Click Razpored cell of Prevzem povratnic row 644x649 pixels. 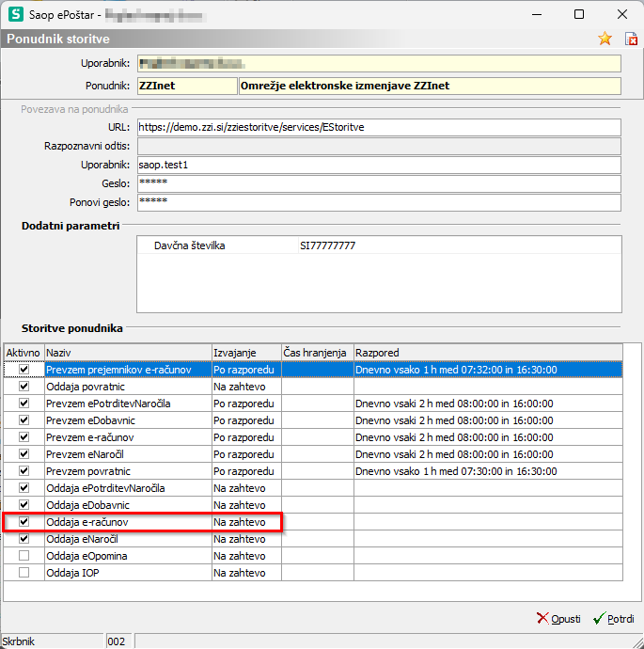point(488,471)
